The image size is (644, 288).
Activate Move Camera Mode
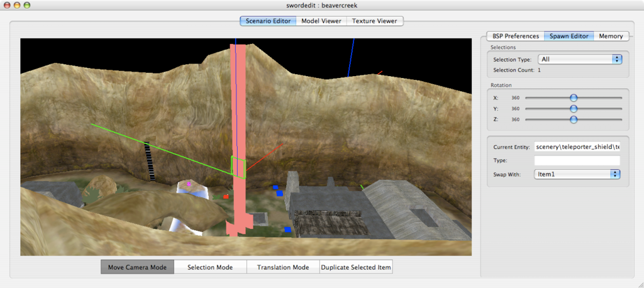pyautogui.click(x=137, y=267)
